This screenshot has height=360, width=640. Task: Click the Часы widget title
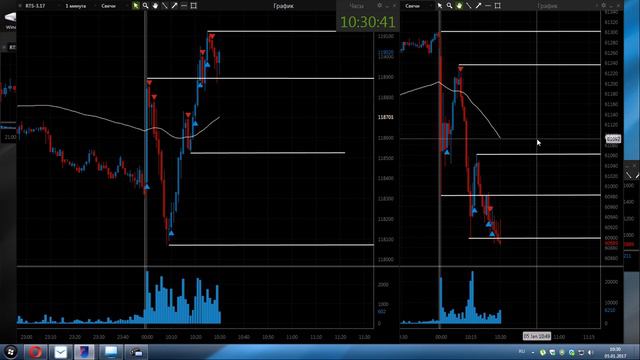(x=357, y=6)
